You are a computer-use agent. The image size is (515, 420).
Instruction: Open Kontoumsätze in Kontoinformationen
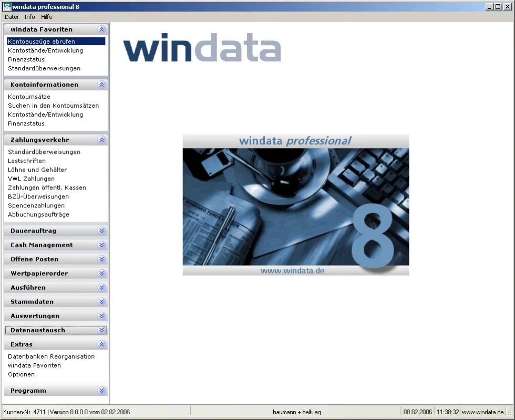click(29, 97)
